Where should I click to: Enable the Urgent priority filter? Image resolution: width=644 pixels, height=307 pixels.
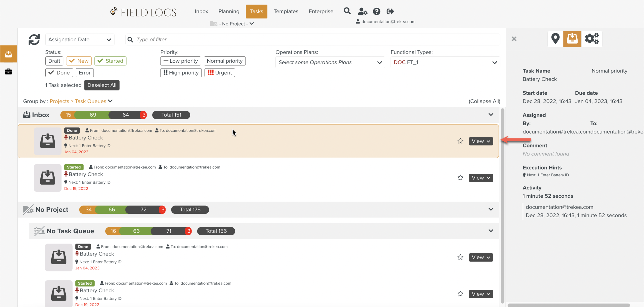click(x=219, y=73)
